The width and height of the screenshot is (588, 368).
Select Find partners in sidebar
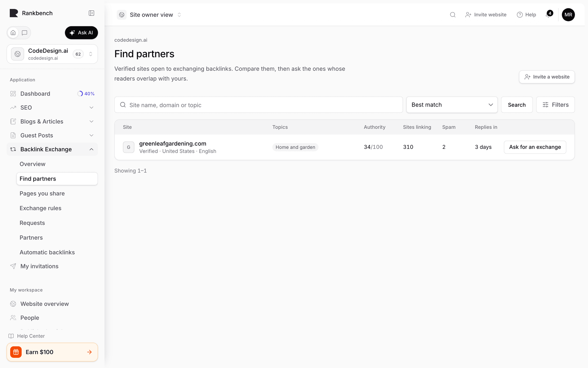click(57, 179)
